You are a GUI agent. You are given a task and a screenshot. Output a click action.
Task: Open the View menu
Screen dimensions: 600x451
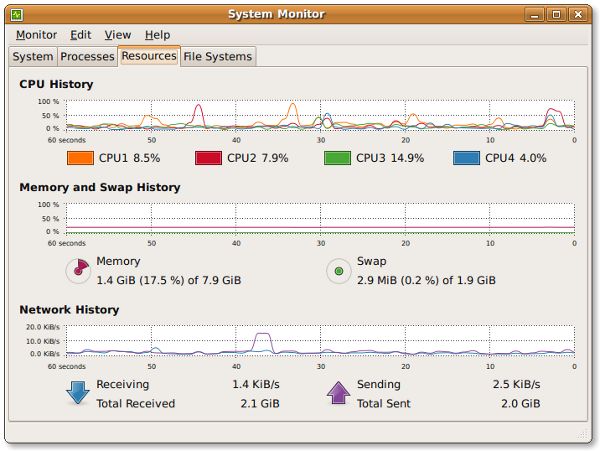tap(117, 35)
